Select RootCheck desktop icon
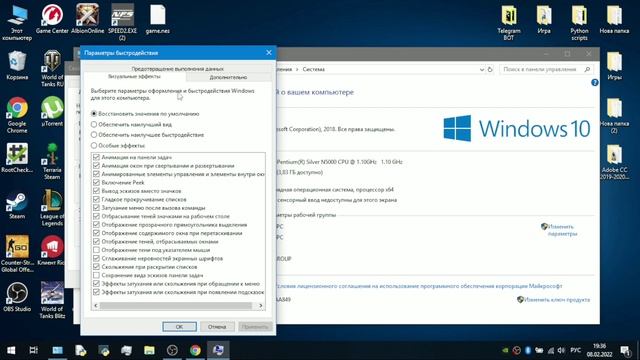The width and height of the screenshot is (640, 360). [x=17, y=158]
